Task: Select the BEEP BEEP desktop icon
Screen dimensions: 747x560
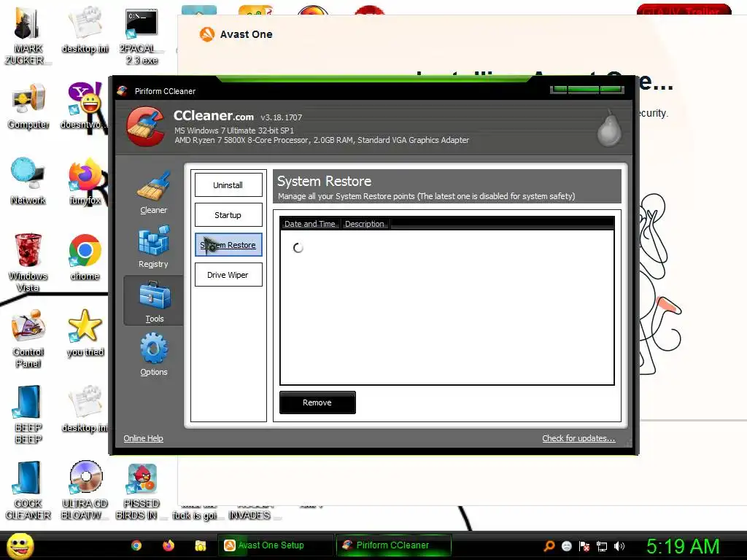Action: click(x=28, y=414)
